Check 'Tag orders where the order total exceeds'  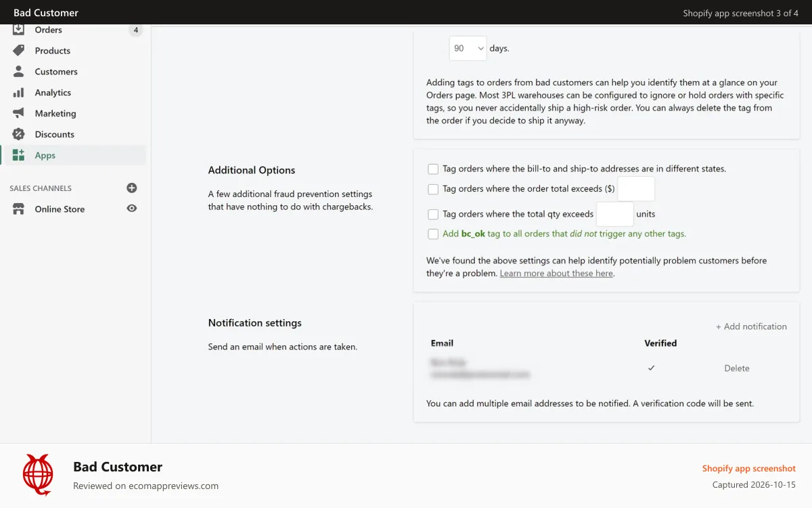click(x=433, y=190)
